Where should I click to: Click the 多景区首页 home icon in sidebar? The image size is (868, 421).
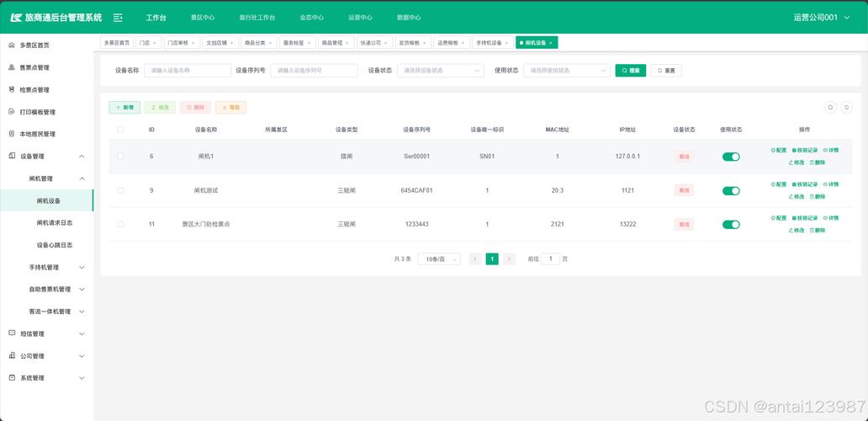pyautogui.click(x=12, y=45)
